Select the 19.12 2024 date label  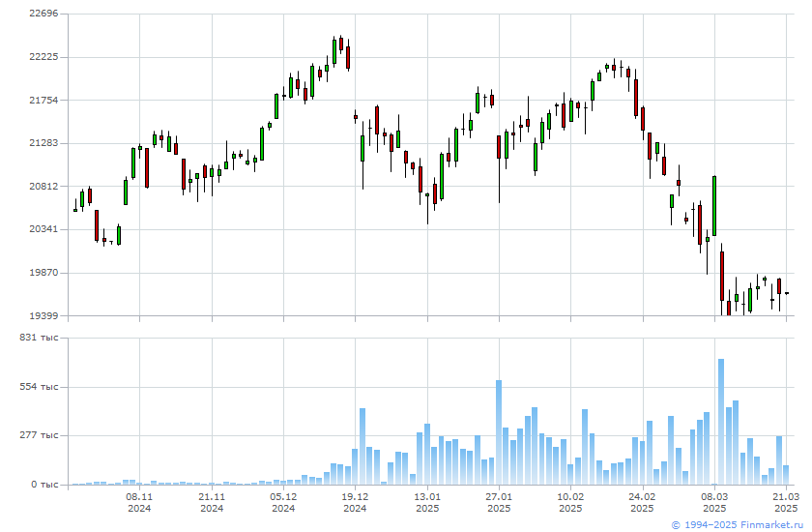point(355,502)
